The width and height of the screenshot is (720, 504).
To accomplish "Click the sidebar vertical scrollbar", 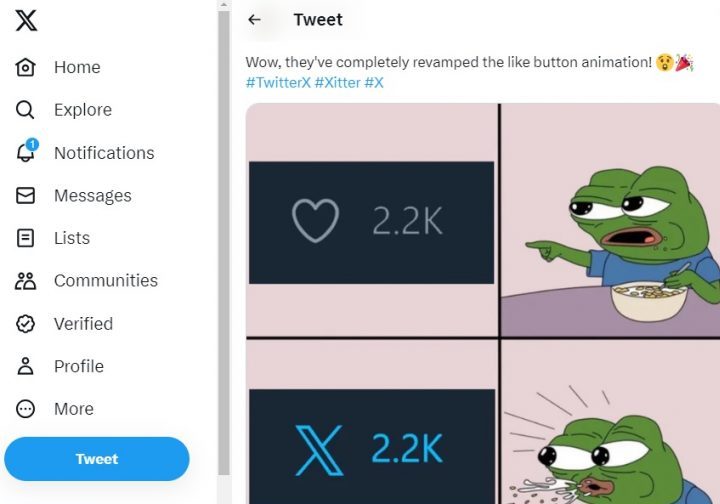I will coord(224,240).
